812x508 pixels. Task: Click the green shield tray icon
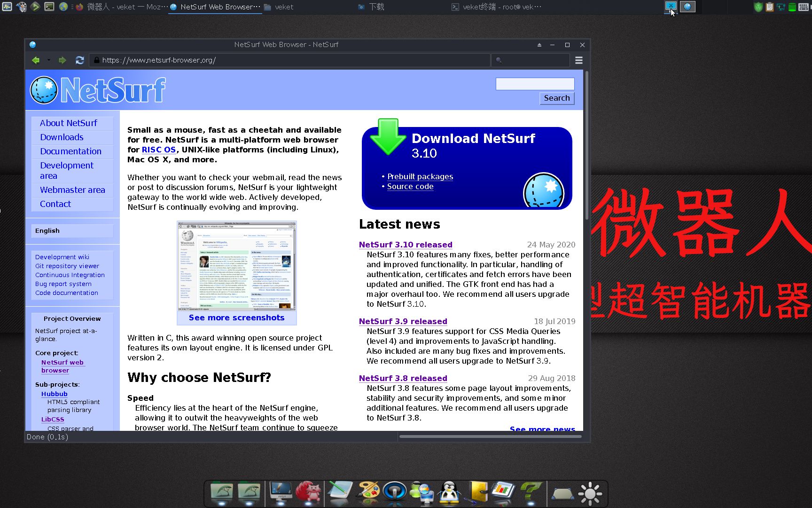(x=758, y=7)
